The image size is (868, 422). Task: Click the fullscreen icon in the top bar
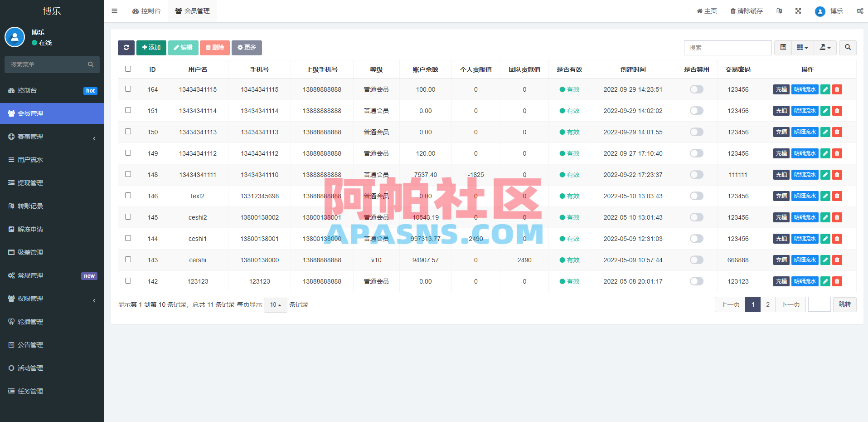[x=798, y=11]
